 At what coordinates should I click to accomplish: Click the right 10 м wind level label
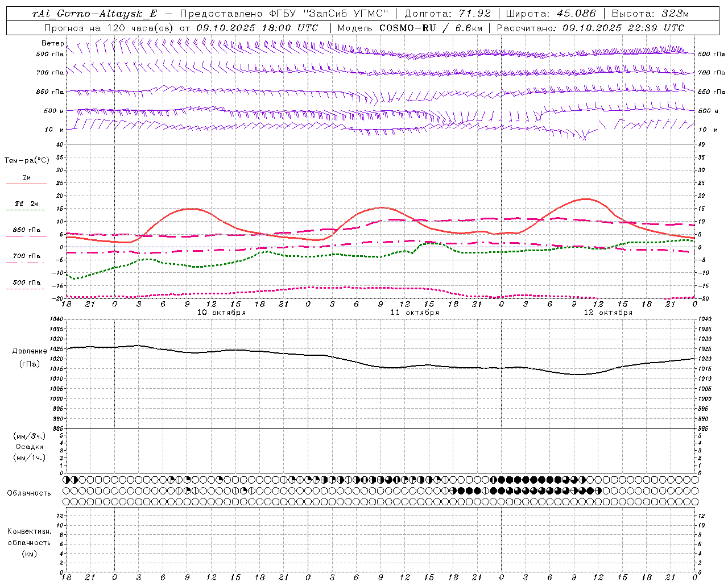pyautogui.click(x=708, y=130)
